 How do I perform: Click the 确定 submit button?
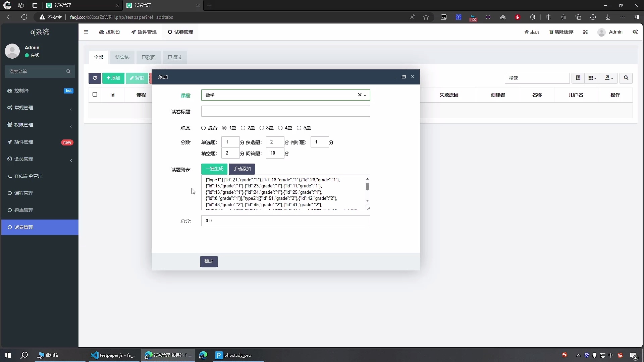pyautogui.click(x=209, y=262)
